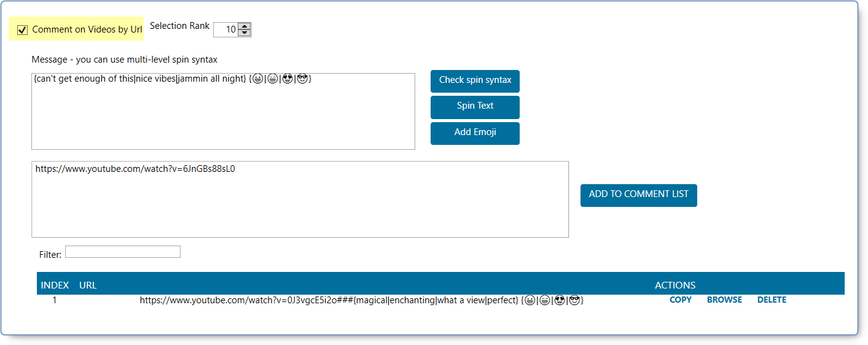This screenshot has width=868, height=345.
Task: Click index cell 1 in the comment table
Action: pyautogui.click(x=55, y=301)
